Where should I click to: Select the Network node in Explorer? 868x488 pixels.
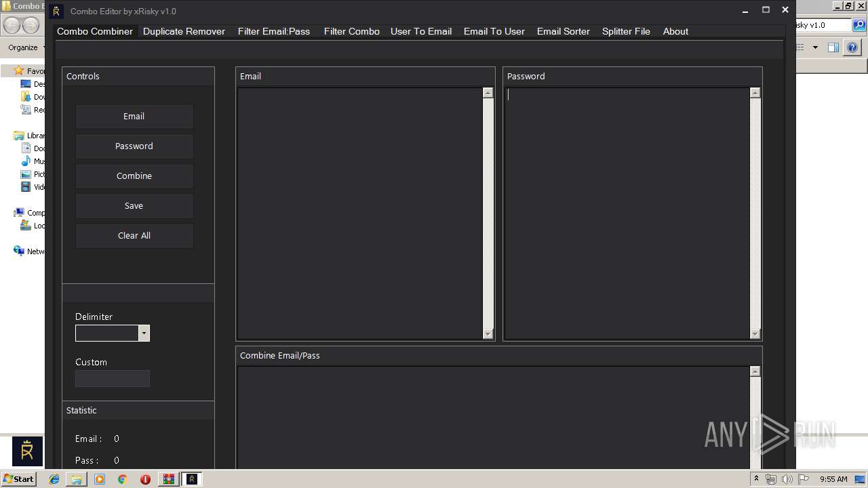tap(29, 251)
